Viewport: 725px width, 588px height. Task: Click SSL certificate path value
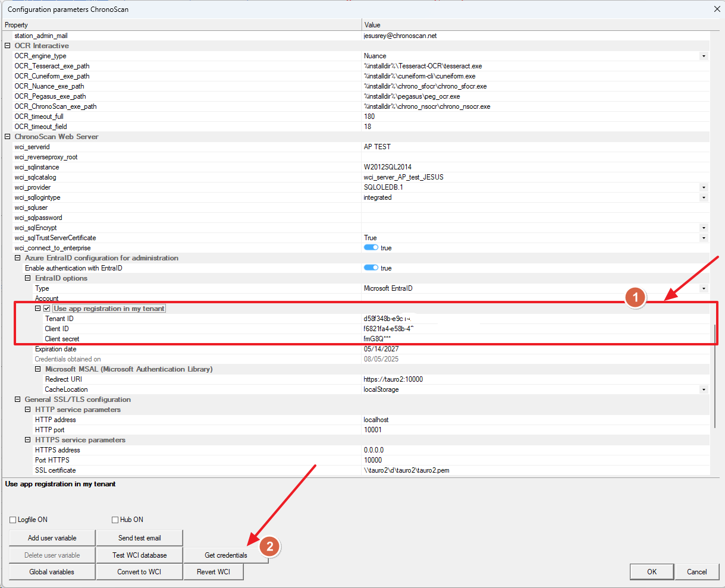[407, 470]
